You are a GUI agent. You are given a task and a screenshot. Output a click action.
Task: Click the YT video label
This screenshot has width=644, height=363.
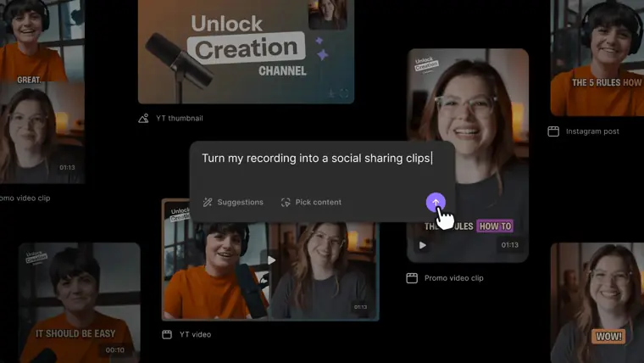pyautogui.click(x=195, y=335)
